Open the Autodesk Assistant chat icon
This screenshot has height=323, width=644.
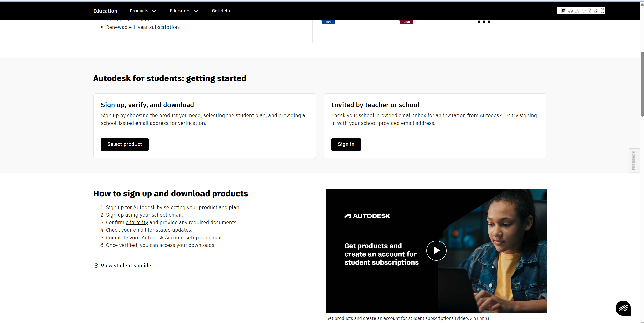pyautogui.click(x=623, y=308)
